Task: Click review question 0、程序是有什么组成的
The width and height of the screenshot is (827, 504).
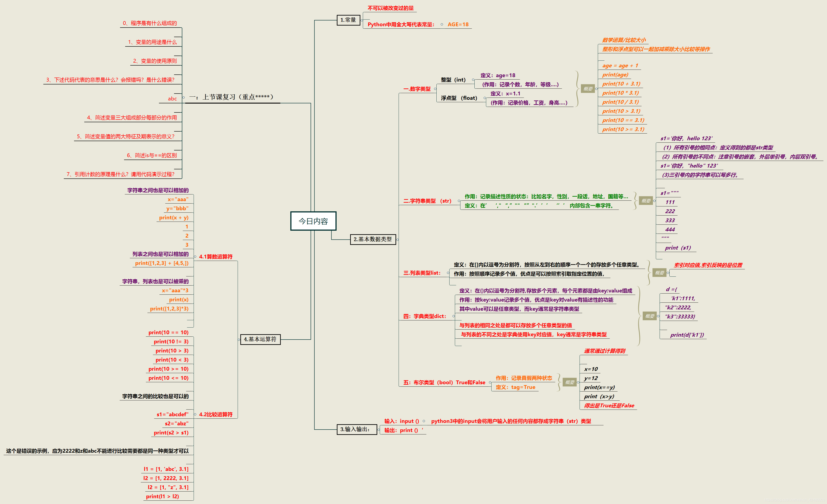Action: click(150, 23)
